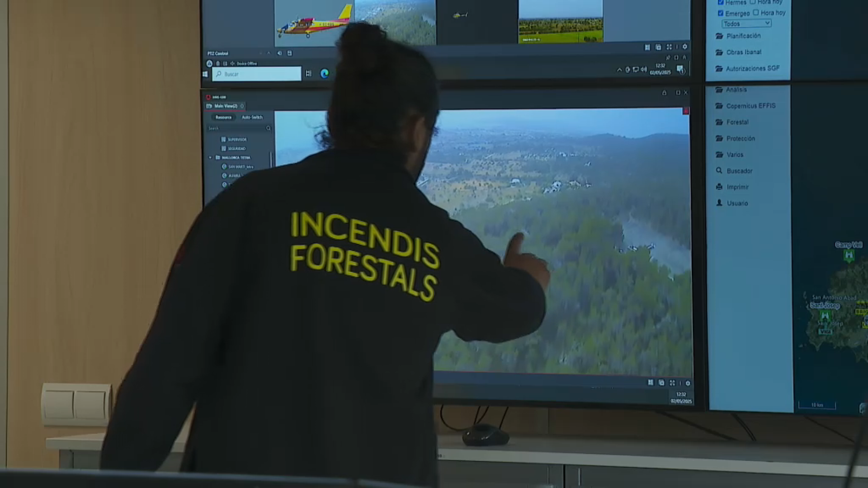Click the resource tree scrollbar
This screenshot has height=488, width=868.
tap(271, 159)
